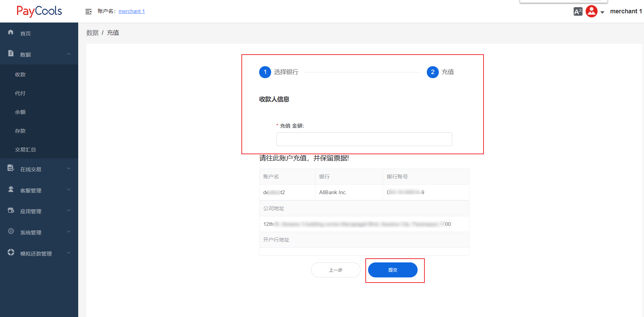Open the user account dropdown arrow
644x317 pixels.
point(602,12)
